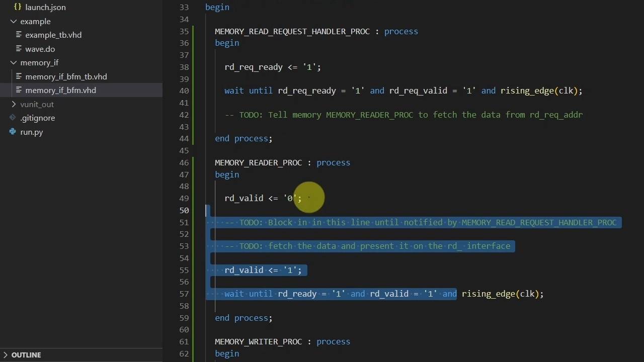This screenshot has width=644, height=362.
Task: Click MEMORY_WRITER_PROC label on line 61
Action: point(259,341)
